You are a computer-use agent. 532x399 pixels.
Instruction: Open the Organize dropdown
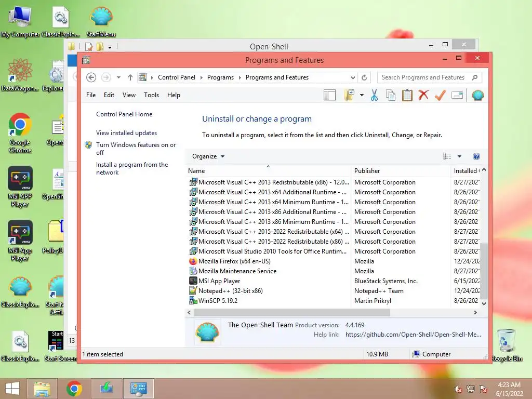[208, 156]
